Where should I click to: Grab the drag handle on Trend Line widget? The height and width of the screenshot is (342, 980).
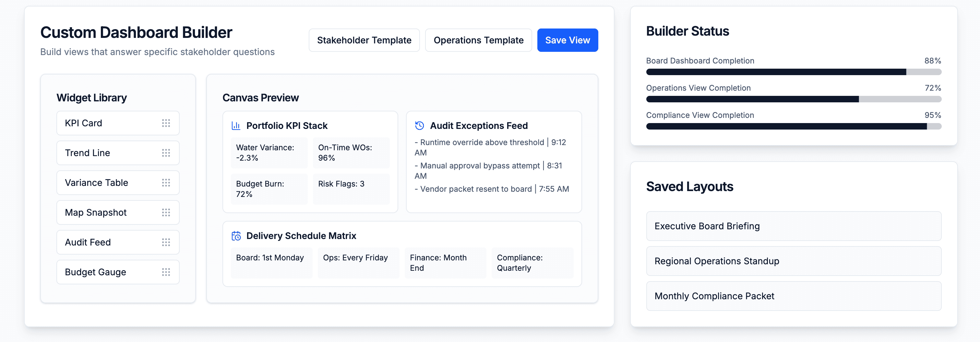tap(166, 153)
